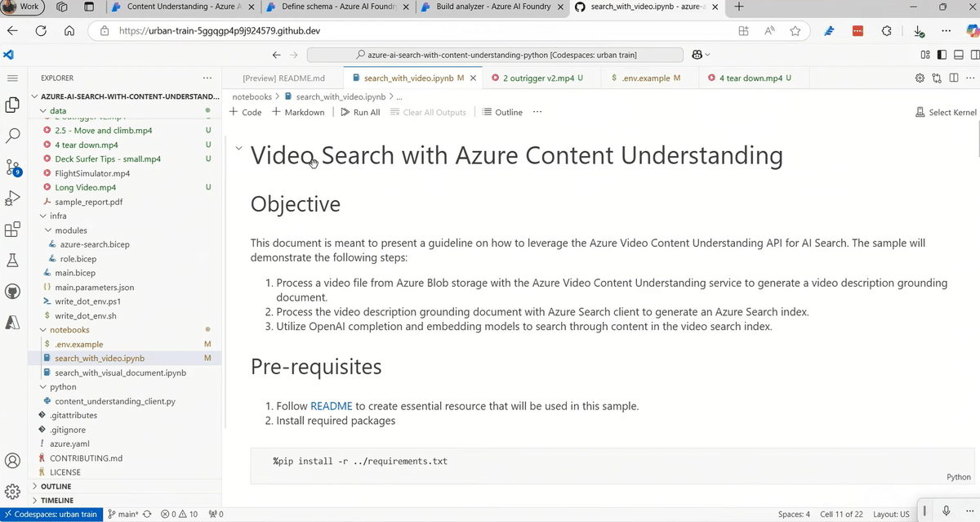980x522 pixels.
Task: Run All notebook cells
Action: pos(360,112)
